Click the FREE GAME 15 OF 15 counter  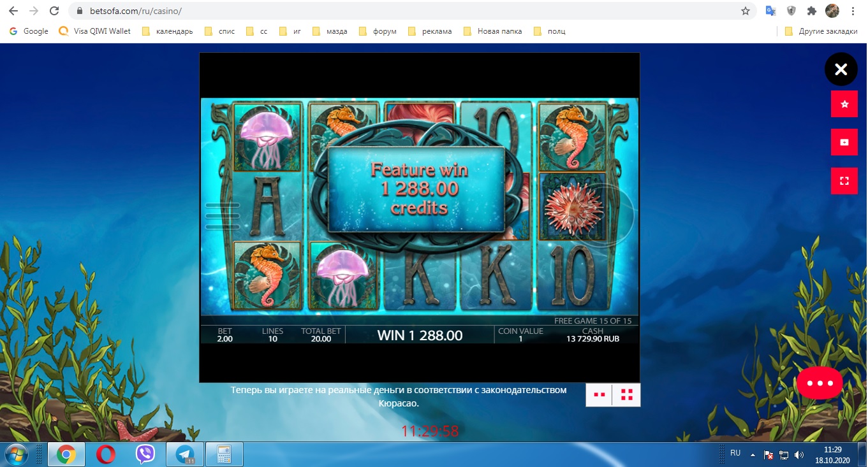593,321
